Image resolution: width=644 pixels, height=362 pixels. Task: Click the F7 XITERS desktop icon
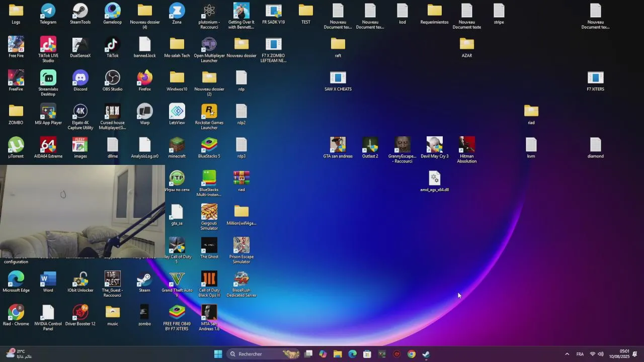pyautogui.click(x=596, y=80)
